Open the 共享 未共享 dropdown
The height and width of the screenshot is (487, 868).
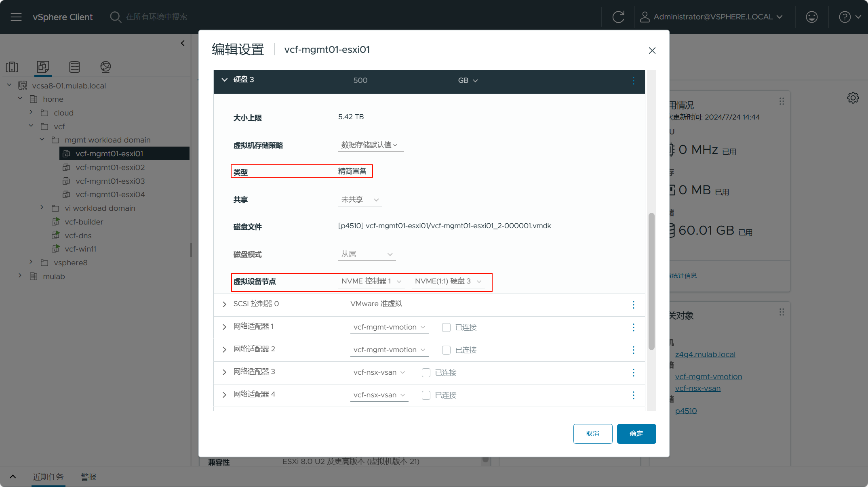click(360, 199)
